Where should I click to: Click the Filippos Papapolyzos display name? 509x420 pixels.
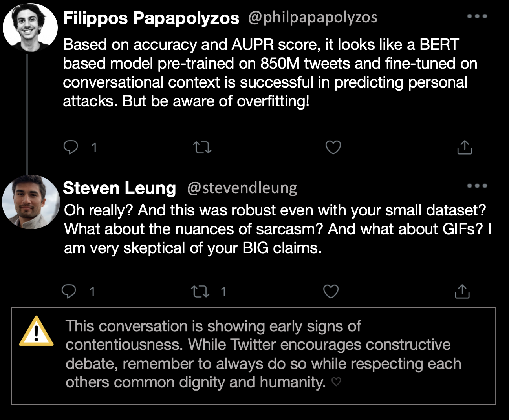(151, 18)
